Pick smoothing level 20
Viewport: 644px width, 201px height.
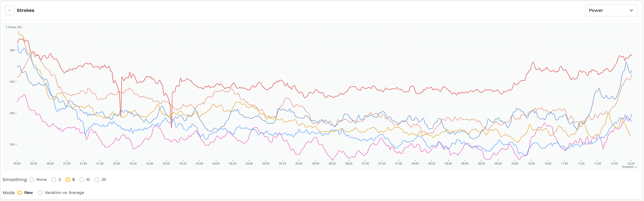(x=97, y=180)
